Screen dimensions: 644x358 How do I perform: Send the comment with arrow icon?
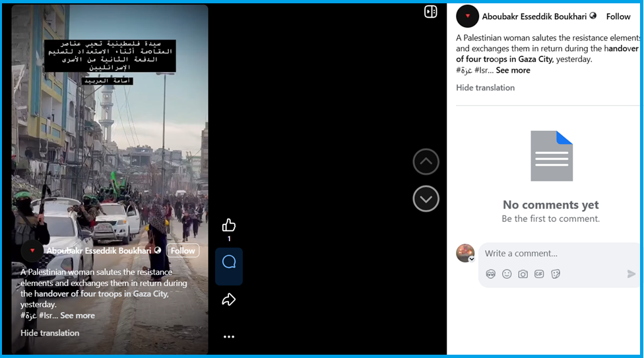(631, 273)
